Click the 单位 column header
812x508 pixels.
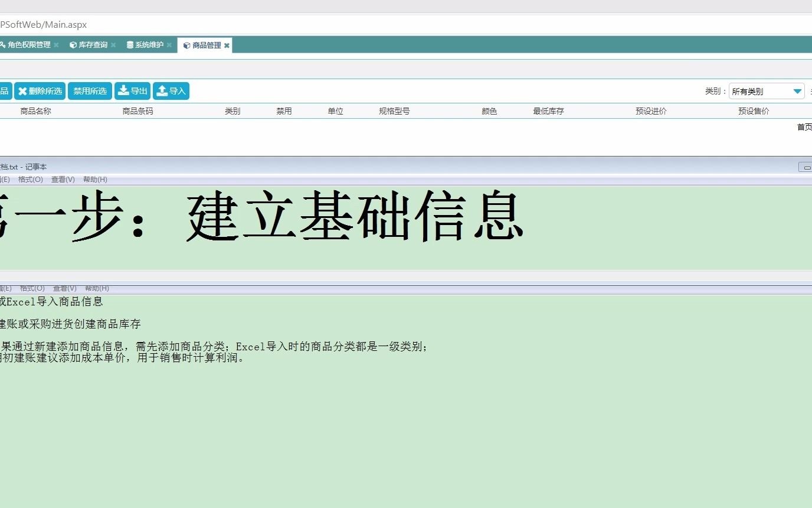coord(335,111)
